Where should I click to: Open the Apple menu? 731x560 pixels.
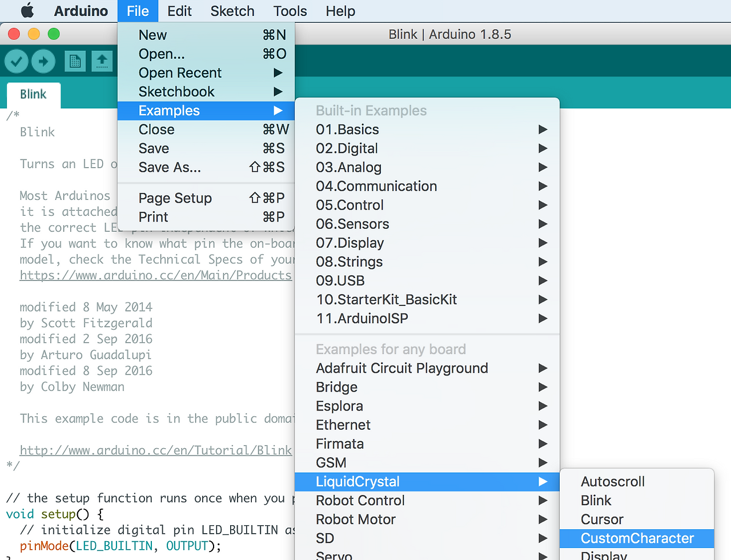pyautogui.click(x=27, y=11)
